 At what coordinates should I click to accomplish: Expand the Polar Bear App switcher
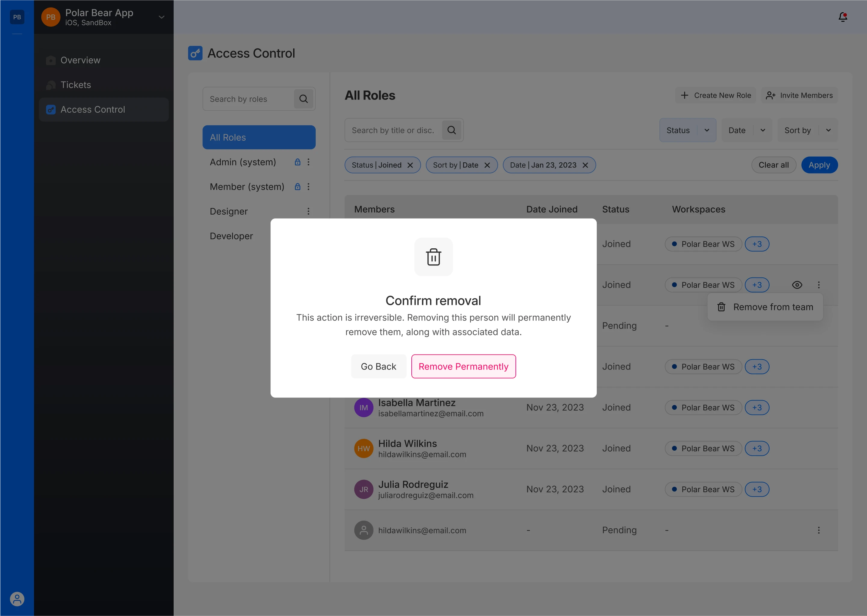161,17
